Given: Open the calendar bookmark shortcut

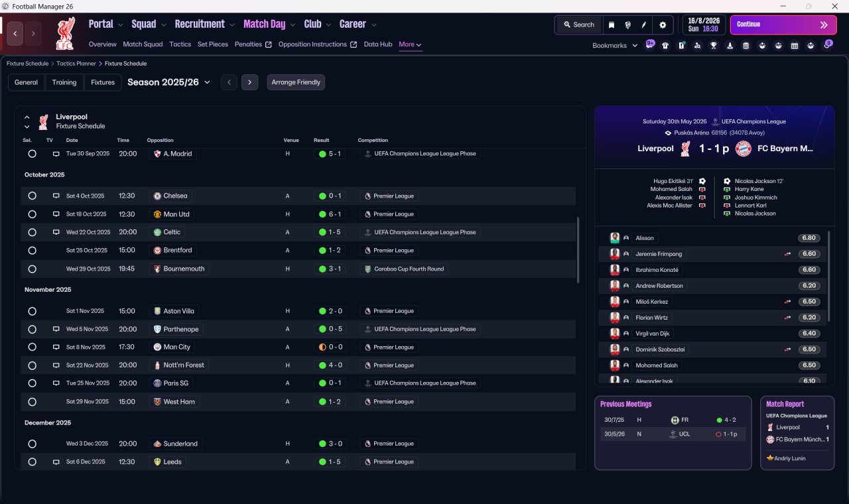Looking at the screenshot, I should [x=795, y=45].
